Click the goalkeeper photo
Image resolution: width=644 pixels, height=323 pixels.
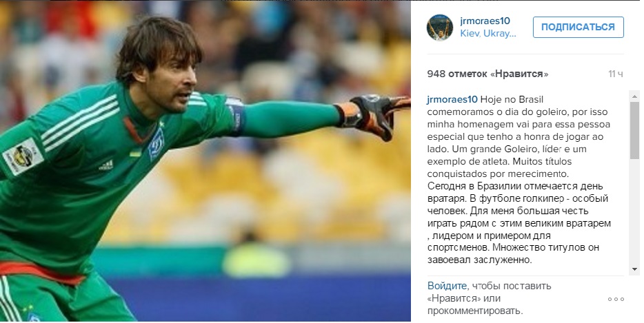point(205,161)
